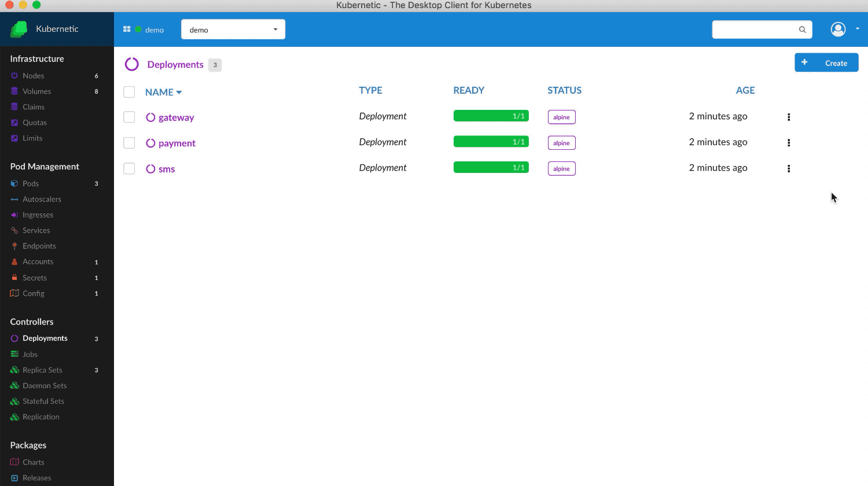Expand the user menu caret
Screen dimensions: 868x486
pyautogui.click(x=857, y=29)
